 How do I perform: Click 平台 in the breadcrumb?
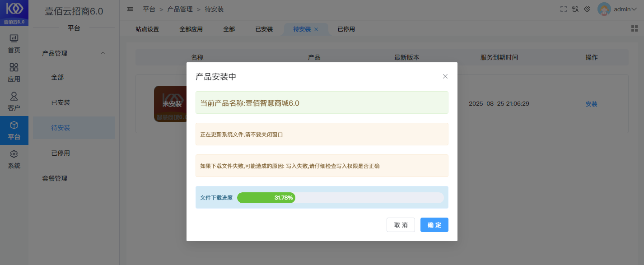[149, 9]
